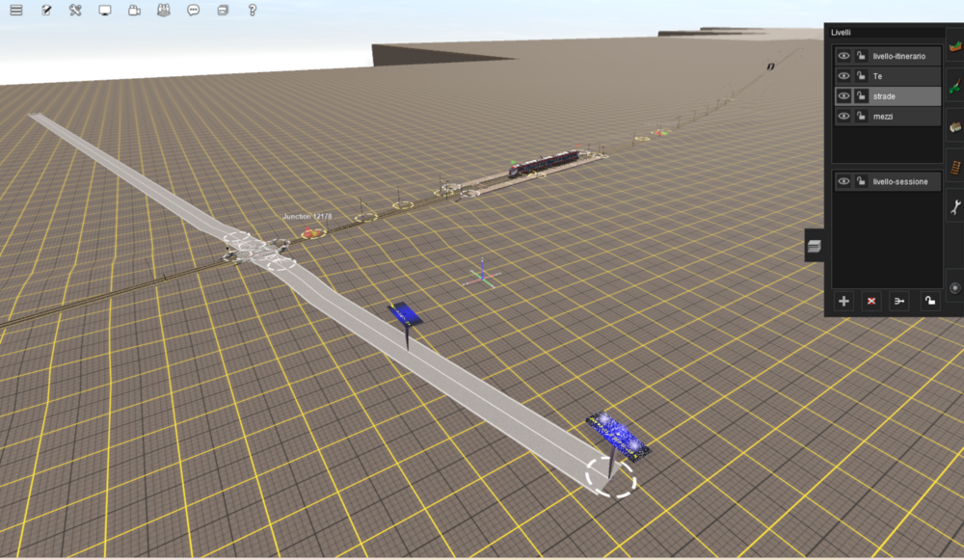964x560 pixels.
Task: Click the Junction 121/78 label
Action: click(307, 216)
